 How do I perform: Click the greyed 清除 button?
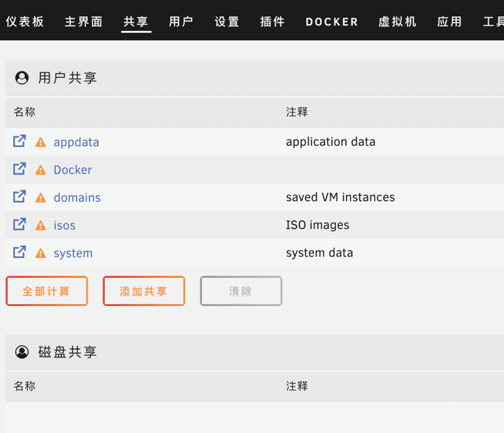pyautogui.click(x=241, y=291)
